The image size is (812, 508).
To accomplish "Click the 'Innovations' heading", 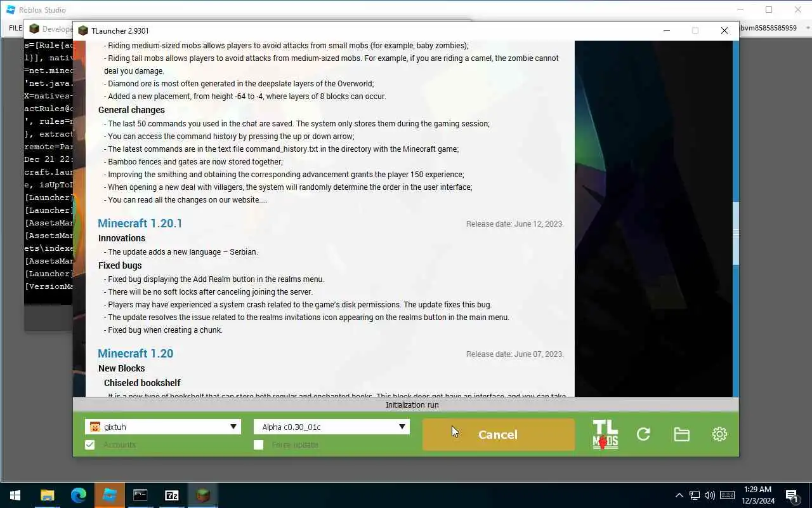I will pyautogui.click(x=122, y=238).
